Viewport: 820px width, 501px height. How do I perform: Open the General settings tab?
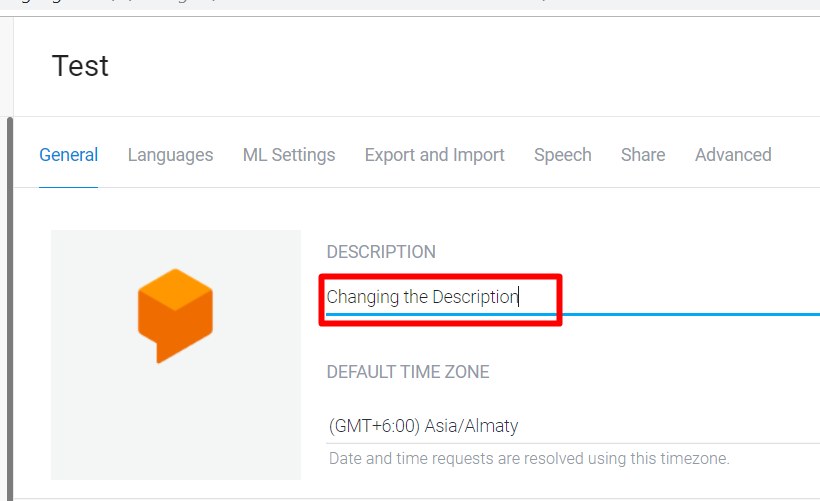(x=69, y=155)
